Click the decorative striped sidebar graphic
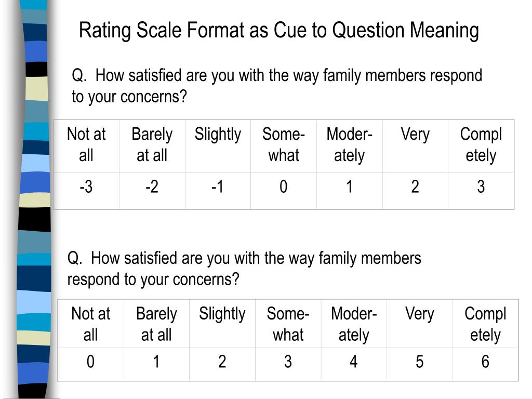The height and width of the screenshot is (399, 532). tap(34, 199)
